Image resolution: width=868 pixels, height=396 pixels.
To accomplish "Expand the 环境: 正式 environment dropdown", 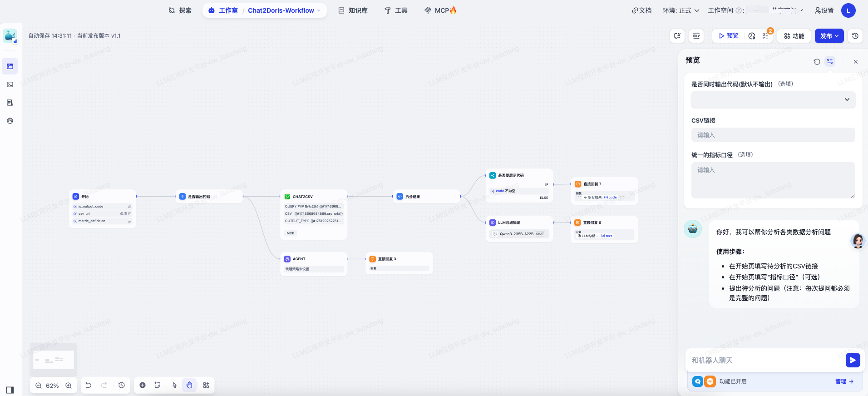I will (x=681, y=10).
